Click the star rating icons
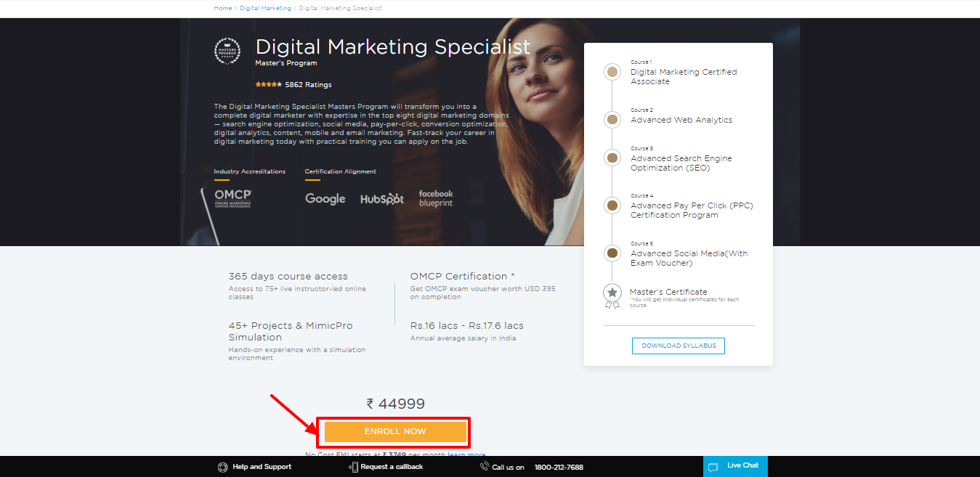Screen dimensions: 980x477 268,85
